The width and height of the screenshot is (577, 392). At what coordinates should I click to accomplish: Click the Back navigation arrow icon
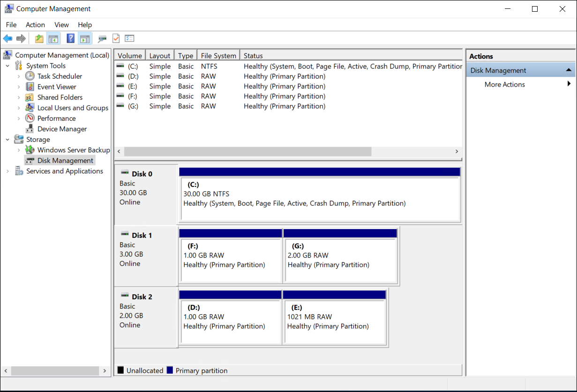(x=7, y=38)
